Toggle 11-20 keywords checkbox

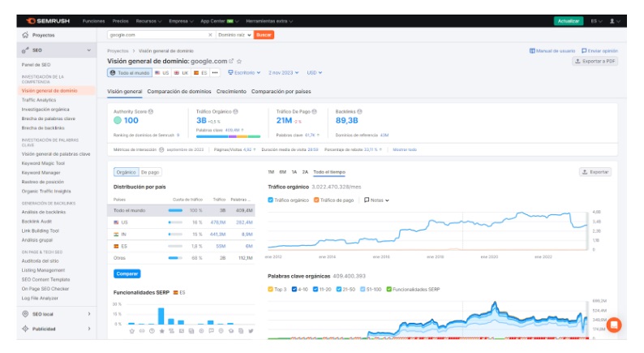point(316,290)
